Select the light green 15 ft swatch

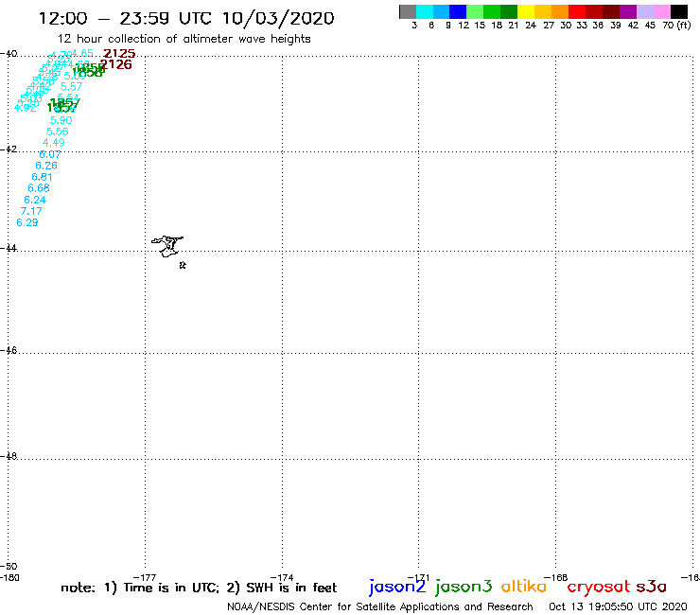click(475, 11)
